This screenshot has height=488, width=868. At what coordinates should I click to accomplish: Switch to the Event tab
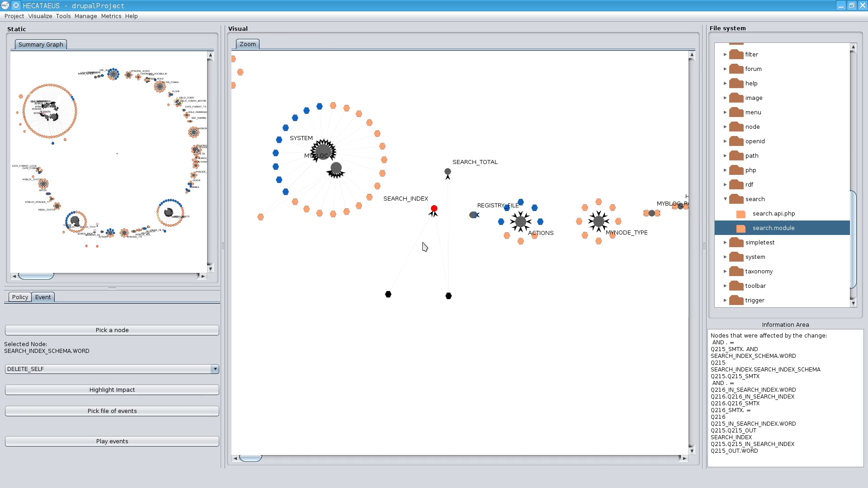click(43, 297)
